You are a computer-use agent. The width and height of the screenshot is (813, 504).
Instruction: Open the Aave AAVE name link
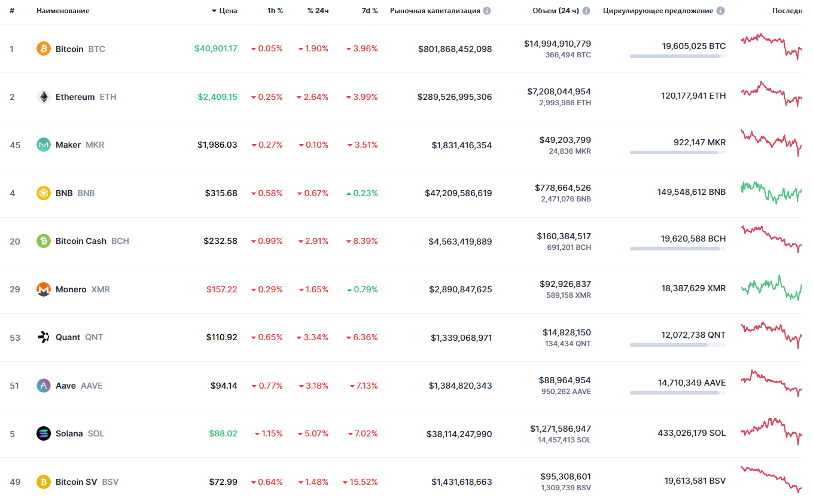point(79,386)
